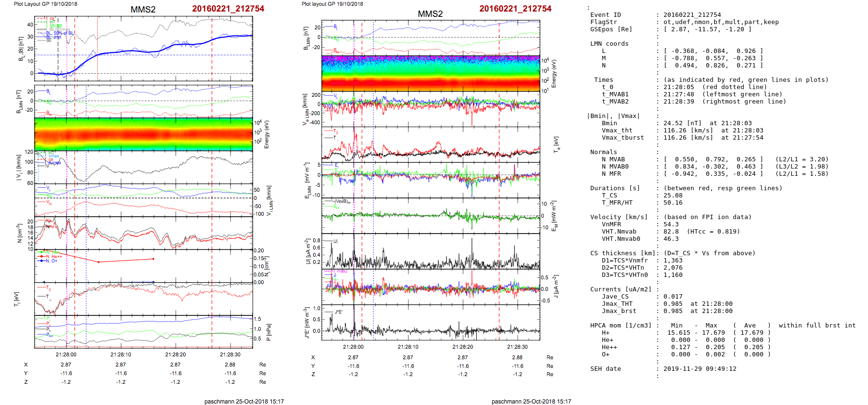Click the J*E' legend label in the bottom right panel

pyautogui.click(x=338, y=312)
